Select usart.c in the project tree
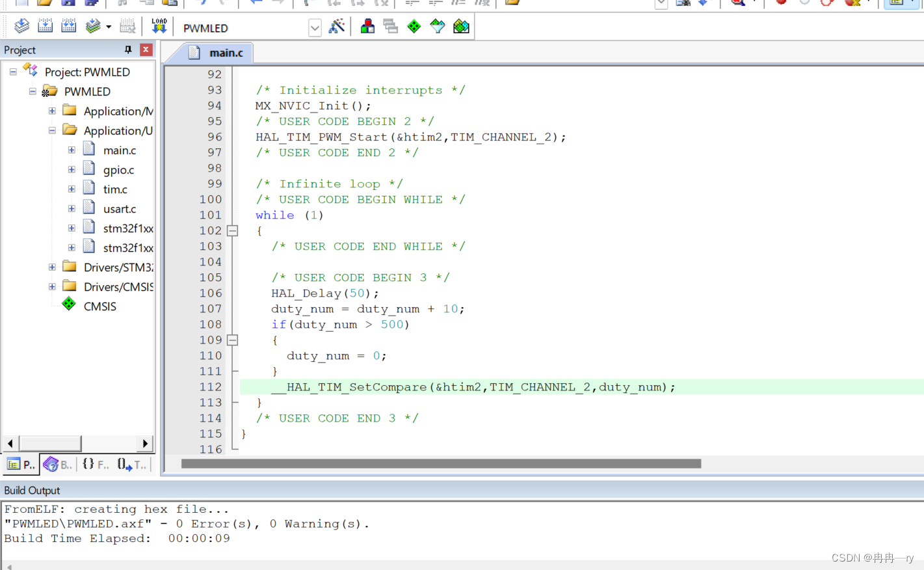 [x=120, y=209]
